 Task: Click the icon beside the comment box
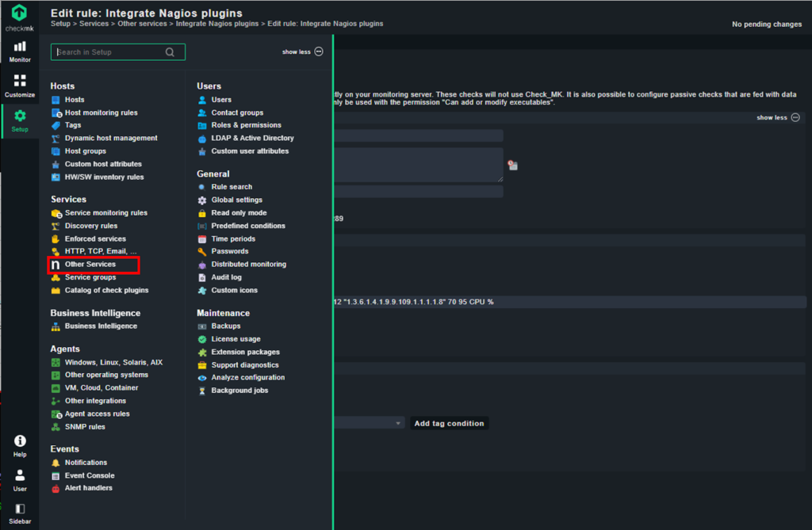coord(513,165)
